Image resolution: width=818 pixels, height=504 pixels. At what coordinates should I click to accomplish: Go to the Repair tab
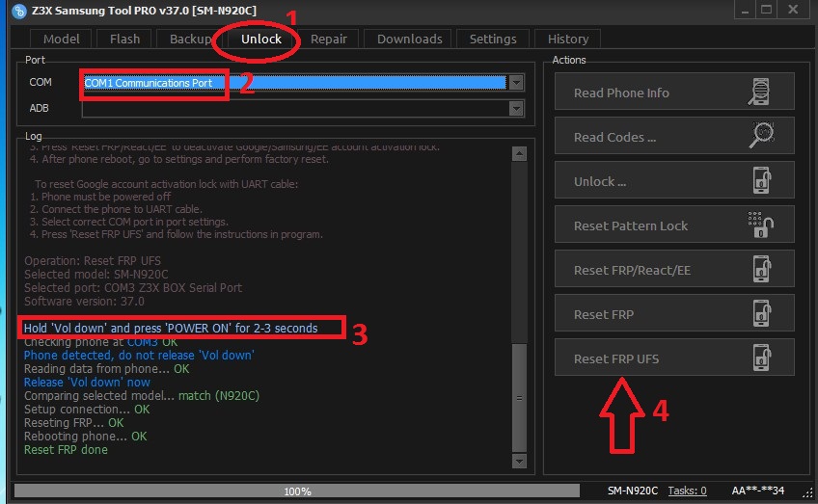click(x=329, y=40)
